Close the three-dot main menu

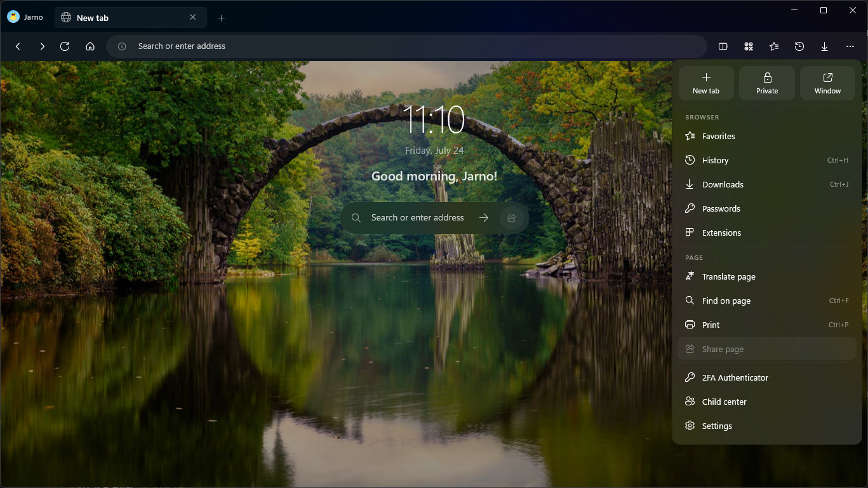pos(850,46)
